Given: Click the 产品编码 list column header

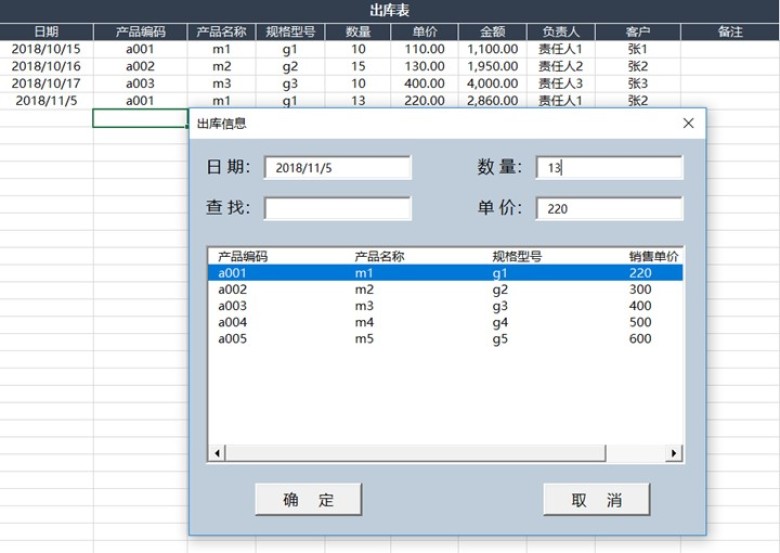Looking at the screenshot, I should click(x=243, y=257).
